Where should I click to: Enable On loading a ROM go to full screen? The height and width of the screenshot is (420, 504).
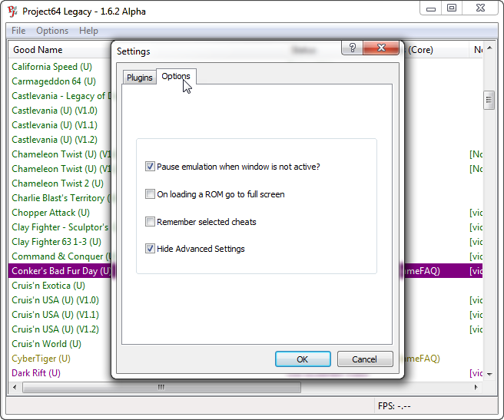point(150,194)
